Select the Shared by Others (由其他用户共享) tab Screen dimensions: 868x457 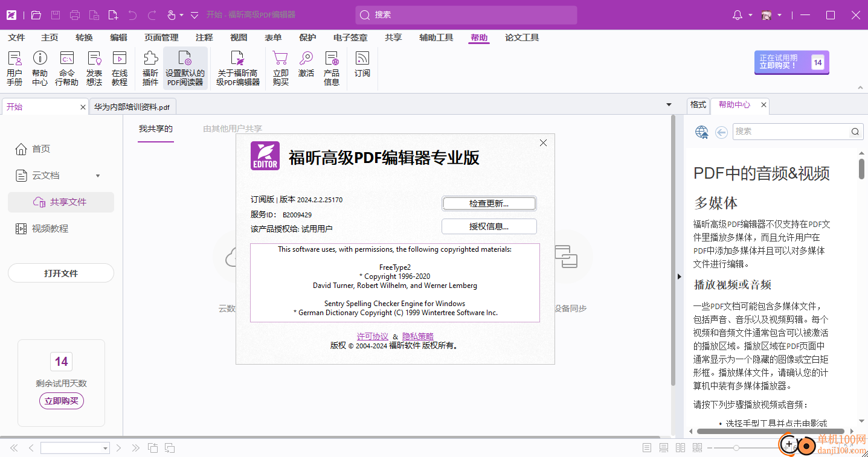click(x=233, y=129)
